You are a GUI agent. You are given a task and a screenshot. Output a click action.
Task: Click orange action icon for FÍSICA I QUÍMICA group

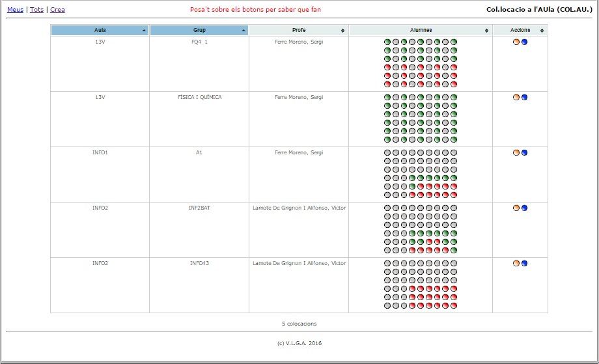(x=516, y=98)
